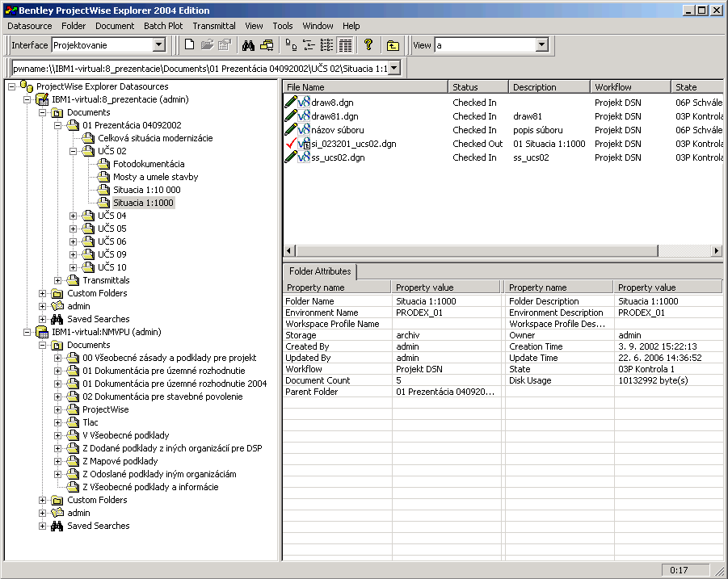Open the Transmittal menu
Viewport: 728px width, 579px height.
(214, 26)
